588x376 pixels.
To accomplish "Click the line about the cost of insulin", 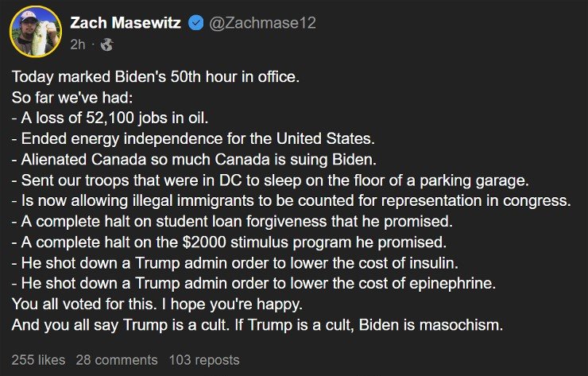I will click(234, 263).
